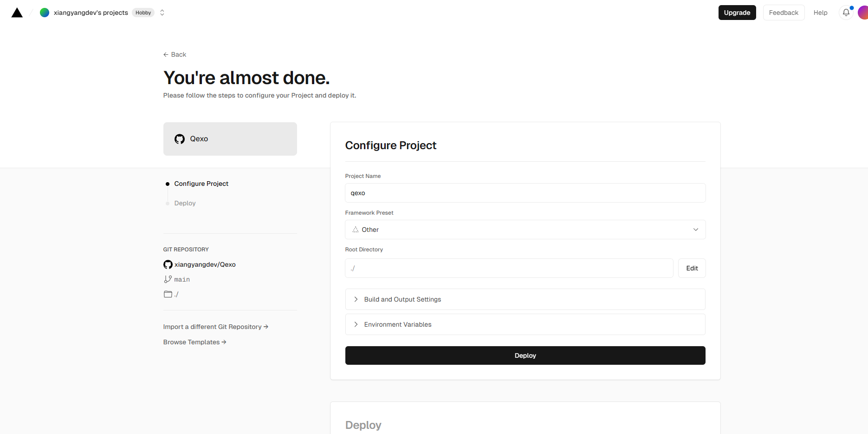The image size is (868, 434).
Task: Open the Help menu
Action: point(820,13)
